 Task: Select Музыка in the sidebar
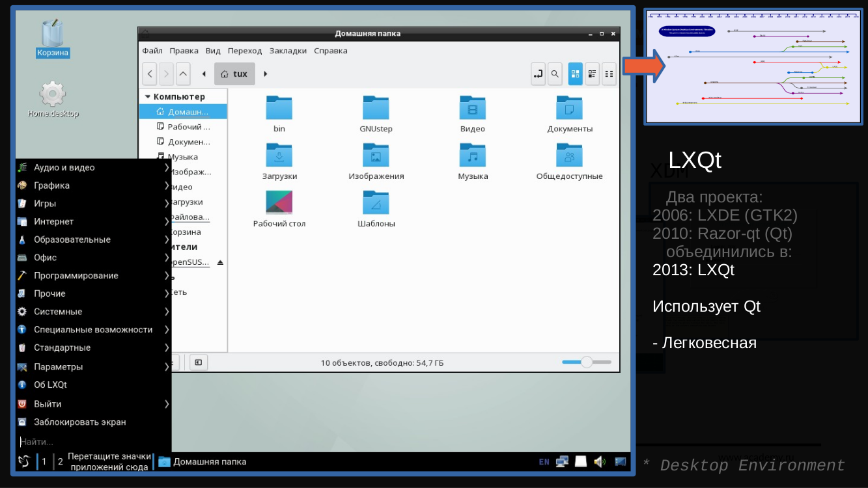click(x=183, y=157)
